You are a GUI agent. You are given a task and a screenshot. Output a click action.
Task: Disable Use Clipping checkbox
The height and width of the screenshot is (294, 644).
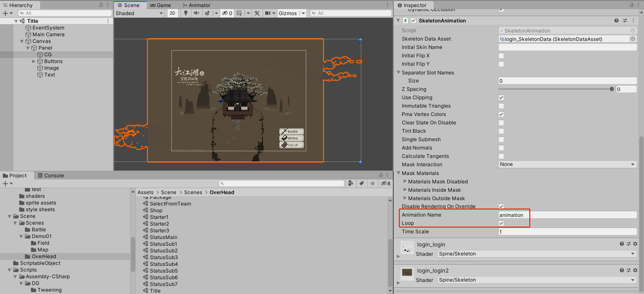point(501,98)
